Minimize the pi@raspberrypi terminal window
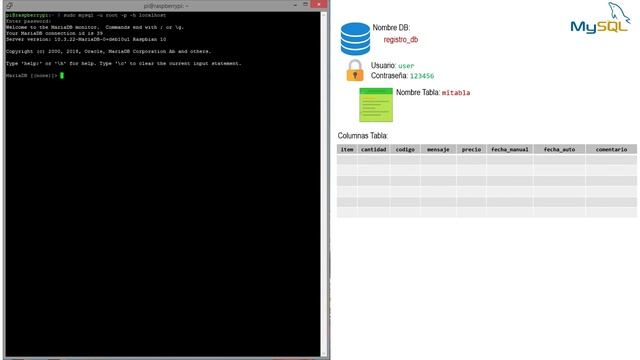This screenshot has width=640, height=360. coord(295,5)
